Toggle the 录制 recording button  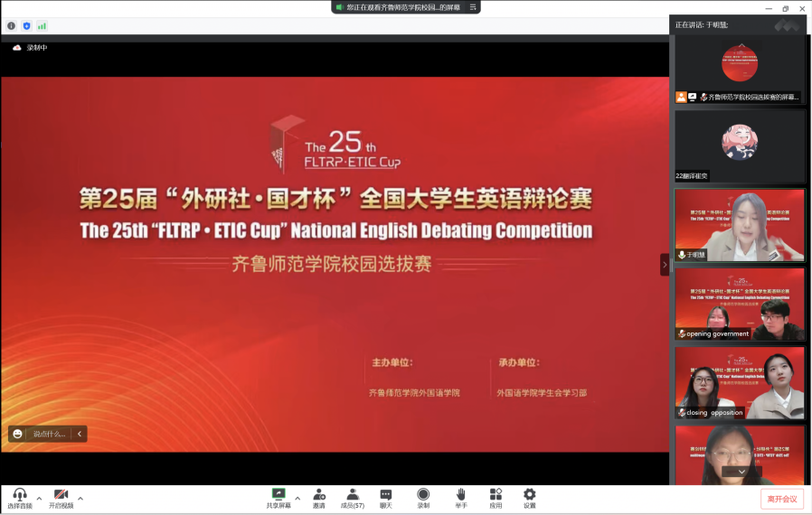pyautogui.click(x=423, y=497)
